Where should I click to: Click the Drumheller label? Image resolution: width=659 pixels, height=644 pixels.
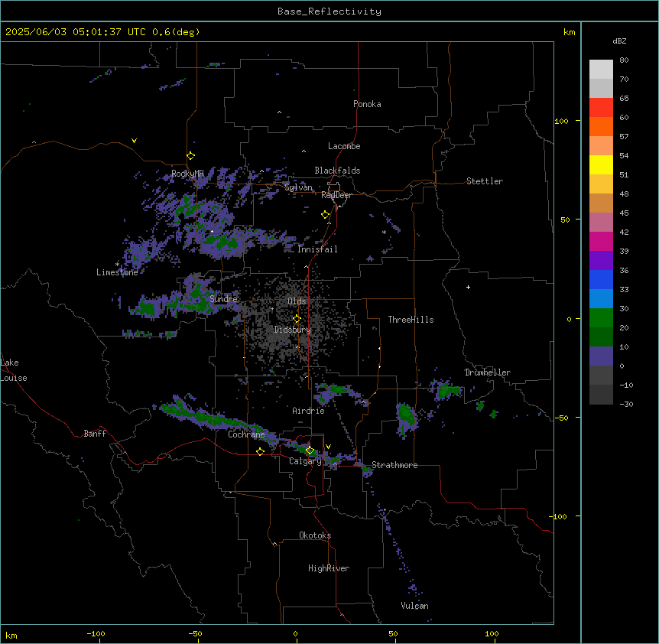pos(488,372)
